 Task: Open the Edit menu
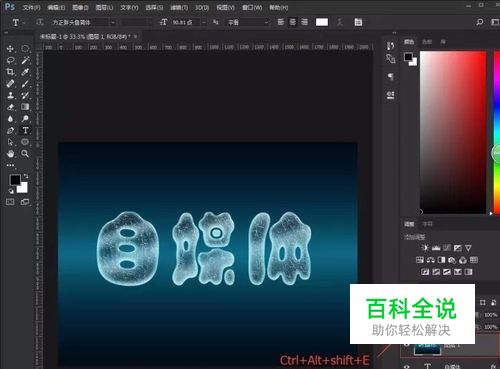click(56, 7)
